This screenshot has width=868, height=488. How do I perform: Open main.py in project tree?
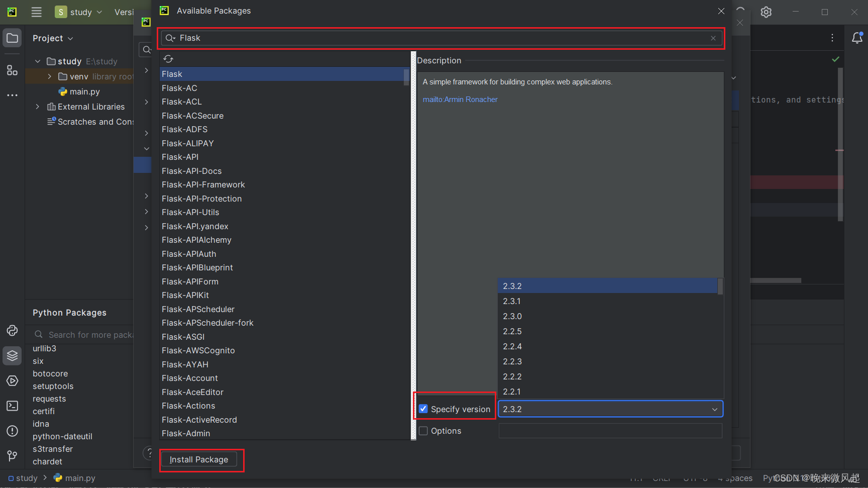[x=79, y=91]
